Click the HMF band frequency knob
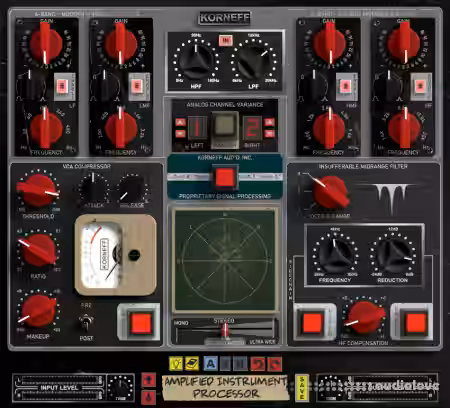This screenshot has width=450, height=408. pyautogui.click(x=329, y=128)
